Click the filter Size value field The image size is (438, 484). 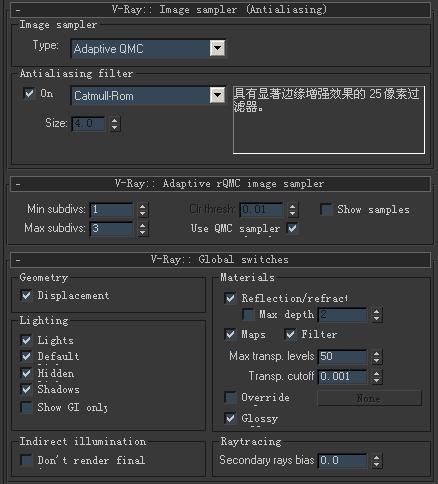tap(89, 124)
